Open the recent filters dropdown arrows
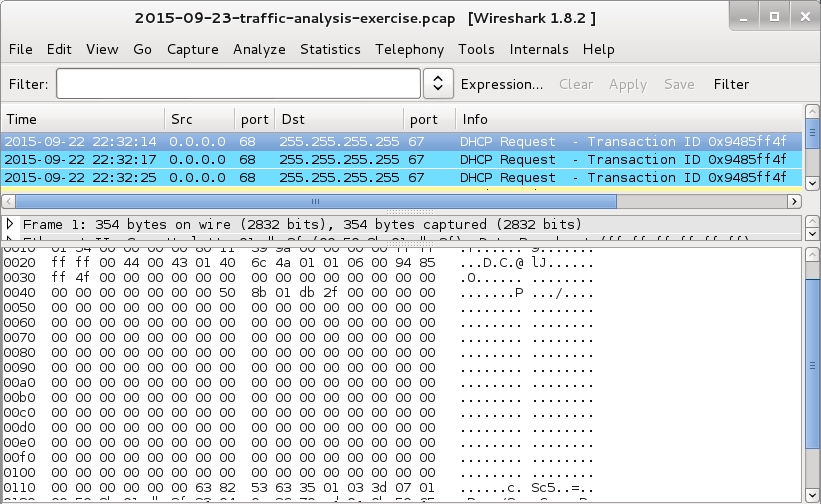821x504 pixels. click(x=438, y=84)
